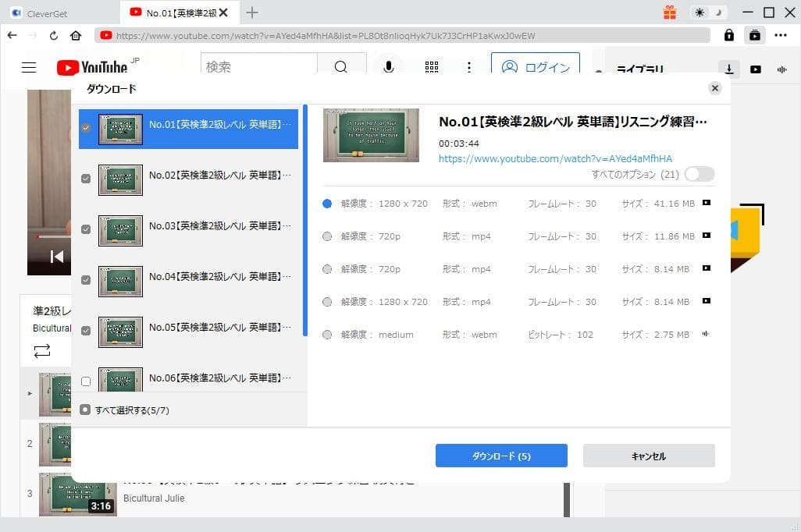Open the video library panel icon beside address bar
Screen dimensions: 801x532
pos(755,35)
